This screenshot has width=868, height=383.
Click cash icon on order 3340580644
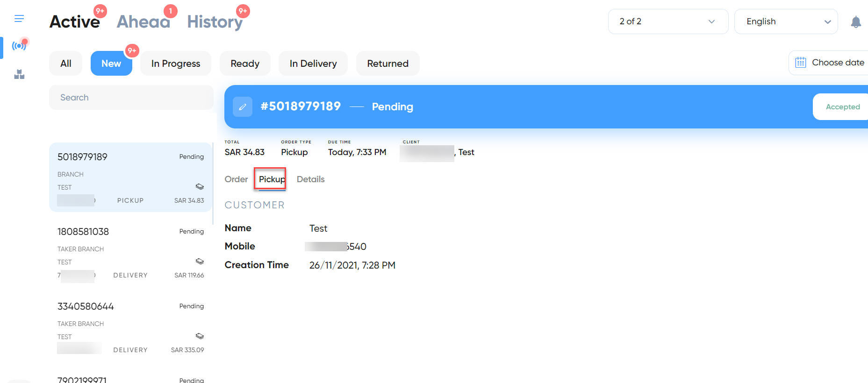click(x=200, y=336)
